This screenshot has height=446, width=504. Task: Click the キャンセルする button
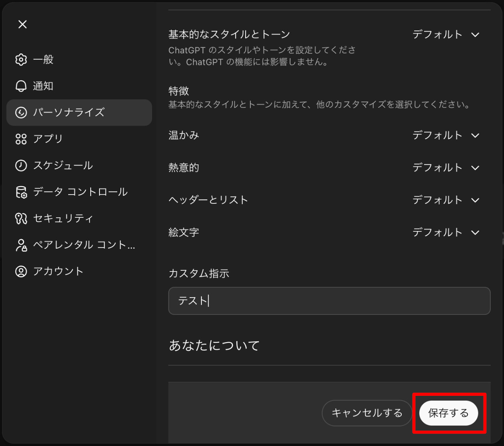click(367, 413)
